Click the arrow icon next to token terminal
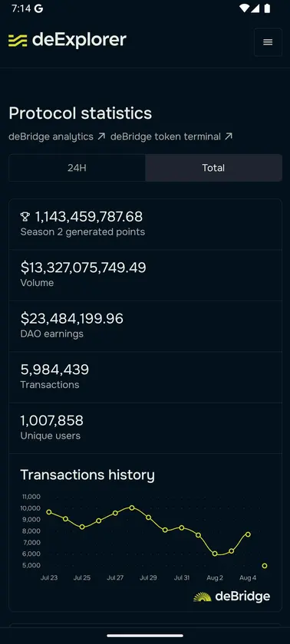Image resolution: width=290 pixels, height=644 pixels. click(229, 136)
